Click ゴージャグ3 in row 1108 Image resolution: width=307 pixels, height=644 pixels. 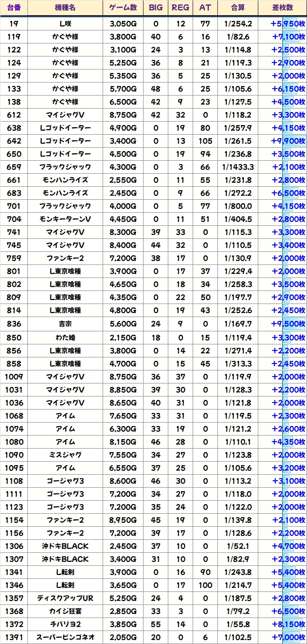click(x=65, y=481)
